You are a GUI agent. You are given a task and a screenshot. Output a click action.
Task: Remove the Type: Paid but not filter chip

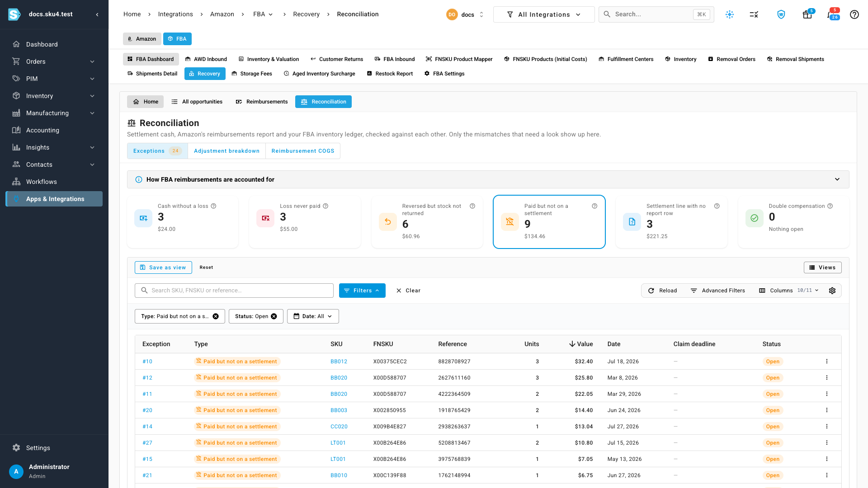216,316
